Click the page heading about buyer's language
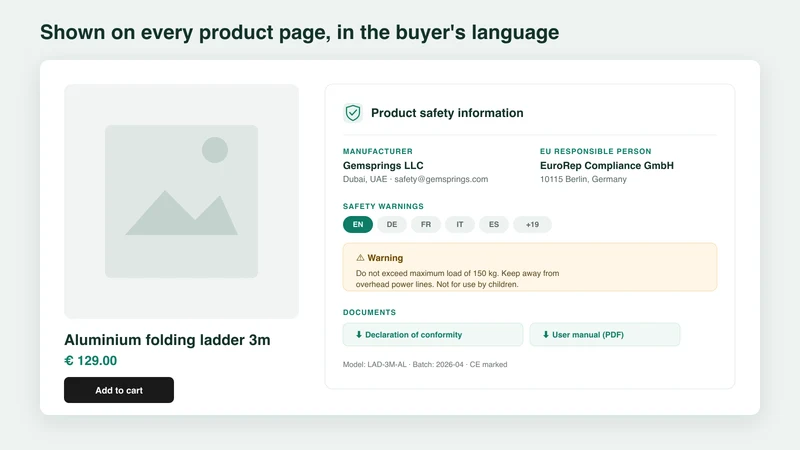Image resolution: width=800 pixels, height=450 pixels. 299,32
